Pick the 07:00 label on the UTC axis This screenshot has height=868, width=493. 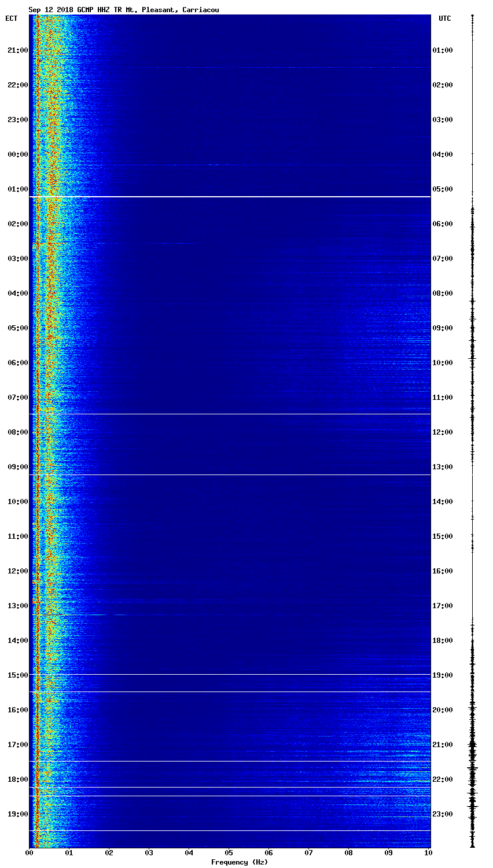pos(443,259)
